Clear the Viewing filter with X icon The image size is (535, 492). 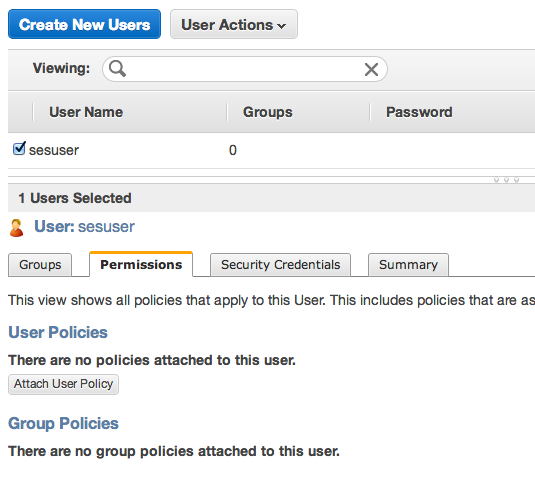(x=371, y=70)
